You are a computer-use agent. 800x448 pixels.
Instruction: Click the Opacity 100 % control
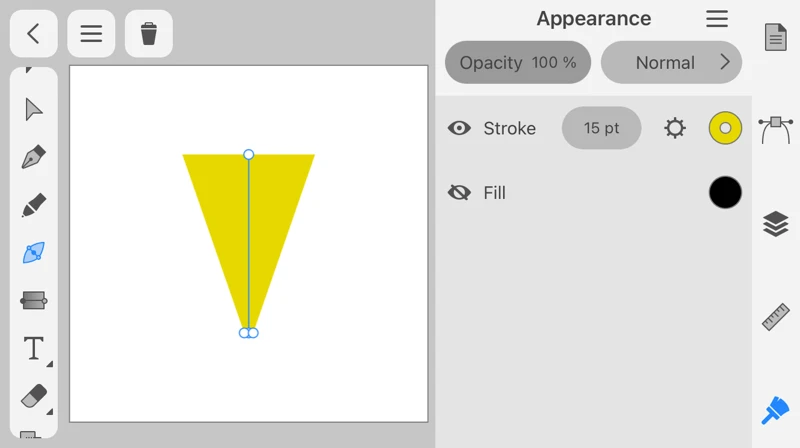tap(517, 62)
